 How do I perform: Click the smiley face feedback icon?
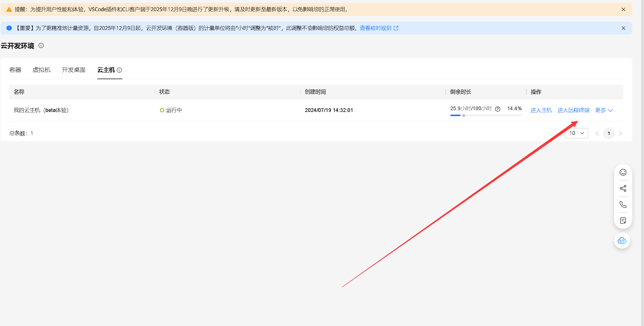pyautogui.click(x=623, y=172)
